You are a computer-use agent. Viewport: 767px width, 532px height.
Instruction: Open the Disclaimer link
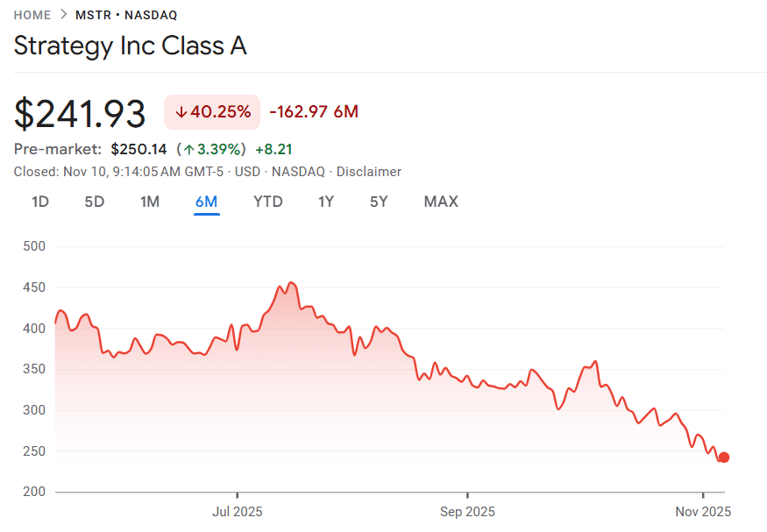click(368, 172)
